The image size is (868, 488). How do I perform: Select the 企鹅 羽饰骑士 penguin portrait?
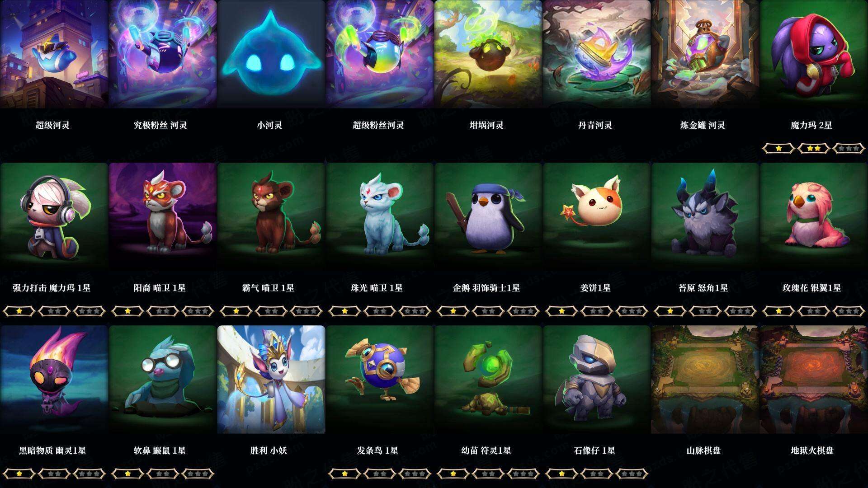[488, 217]
